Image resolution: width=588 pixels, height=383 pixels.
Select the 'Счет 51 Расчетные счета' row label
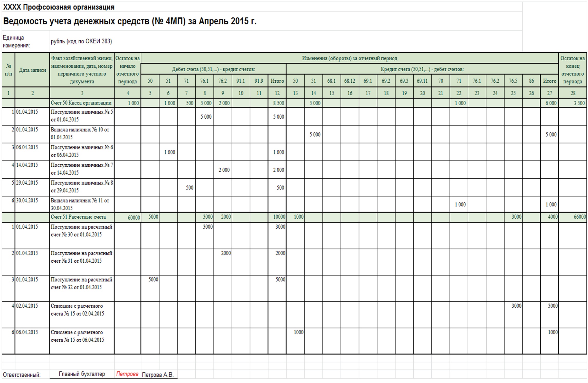(x=78, y=217)
